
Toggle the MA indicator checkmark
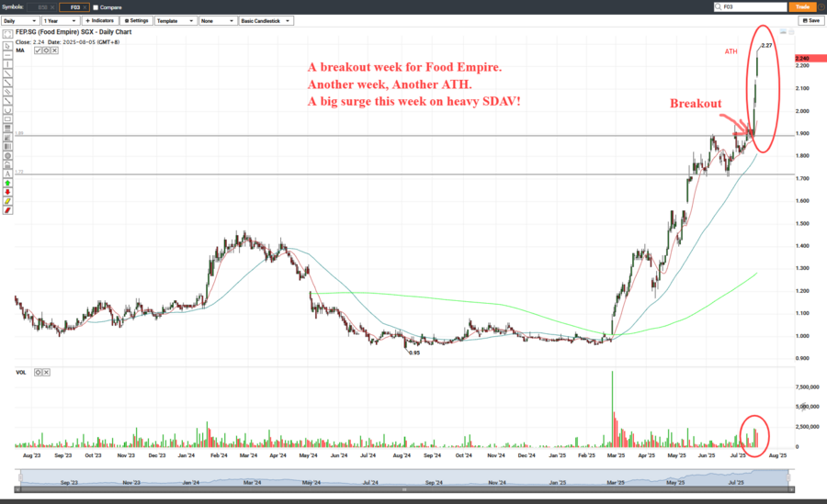(x=38, y=50)
